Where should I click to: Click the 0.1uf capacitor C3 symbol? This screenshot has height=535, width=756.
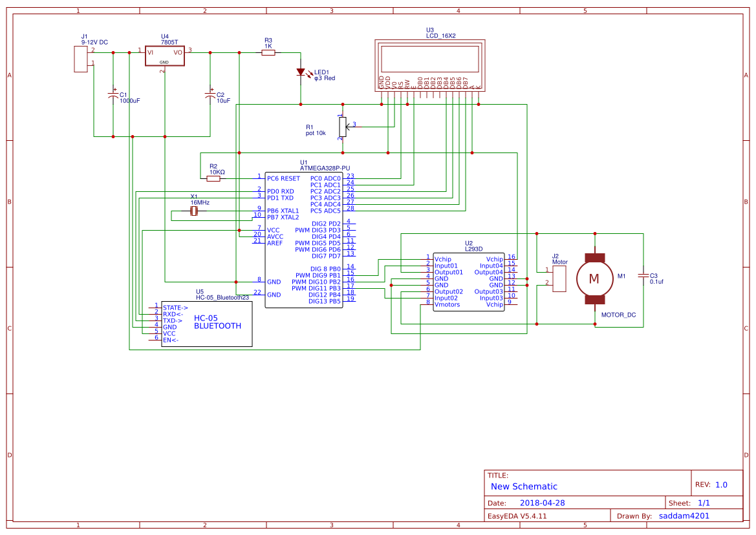click(x=643, y=277)
